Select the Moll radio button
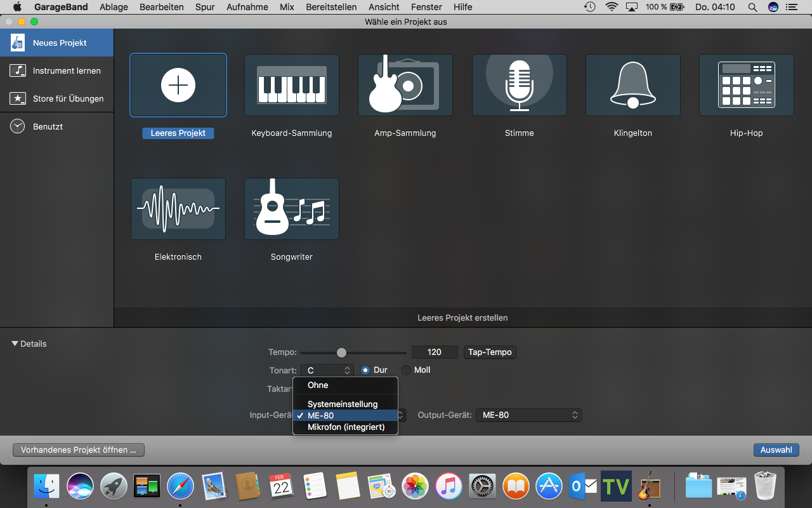The width and height of the screenshot is (812, 508). click(406, 370)
